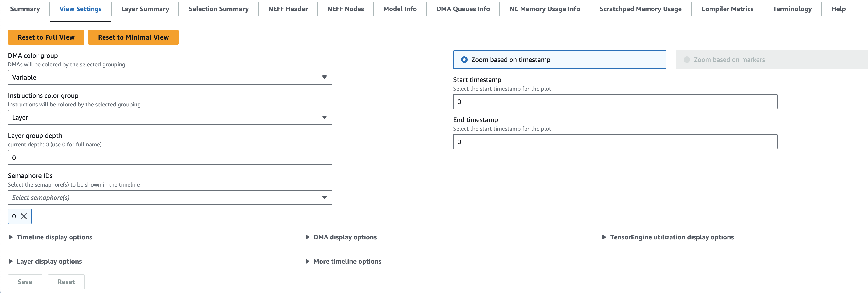Viewport: 868px width, 293px height.
Task: Save the current view settings
Action: pyautogui.click(x=25, y=282)
